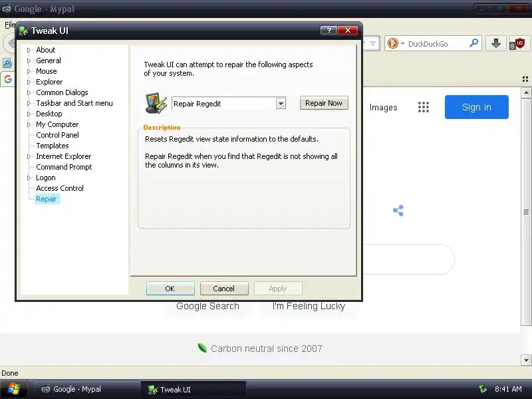Click the tab groups grid icon in Mypal

pos(525,79)
